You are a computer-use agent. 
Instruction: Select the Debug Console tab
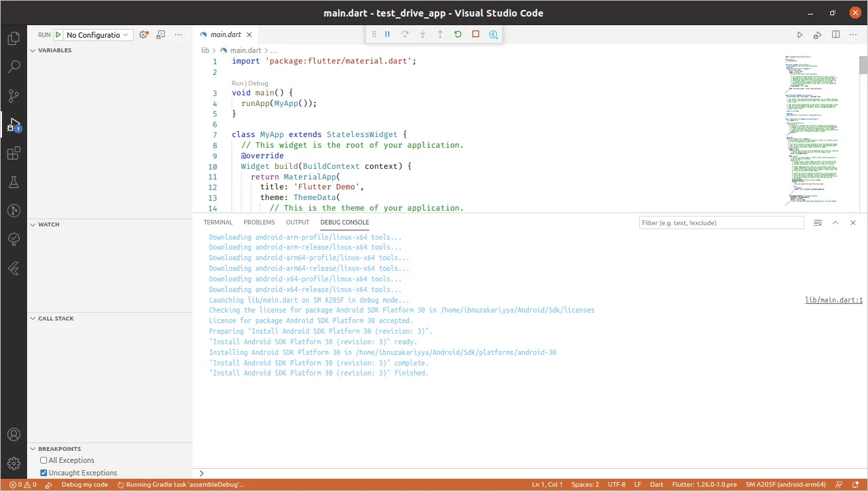point(345,222)
